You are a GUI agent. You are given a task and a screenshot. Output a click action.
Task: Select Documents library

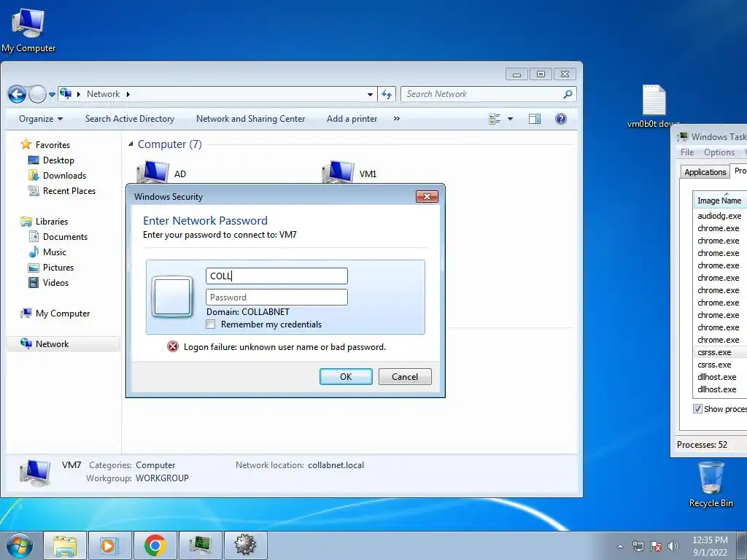(x=58, y=237)
